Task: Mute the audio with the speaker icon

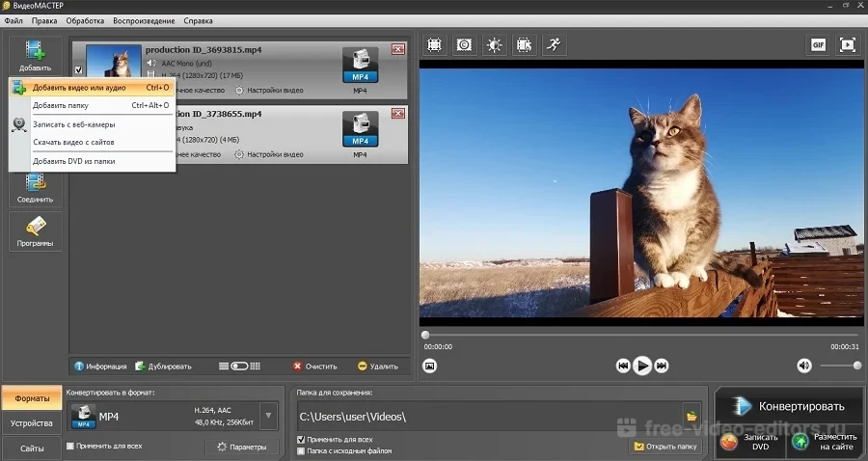Action: pyautogui.click(x=803, y=366)
